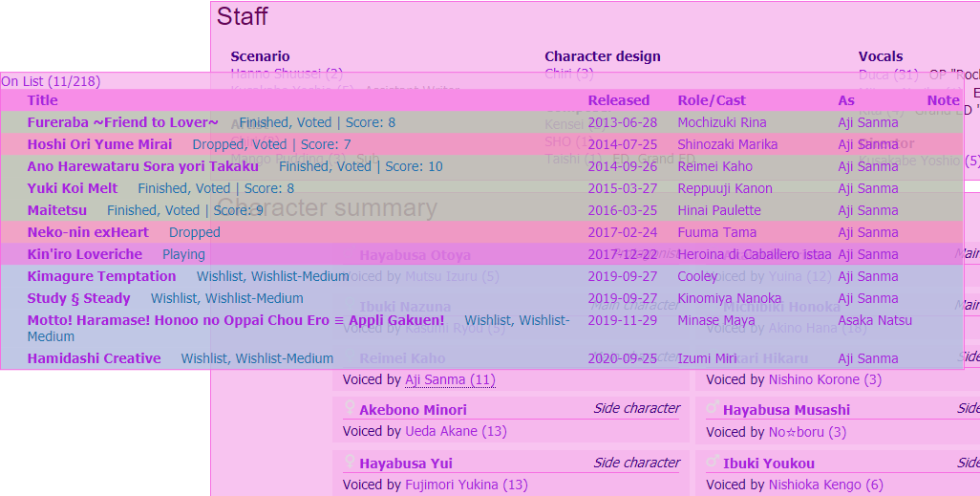Image resolution: width=980 pixels, height=496 pixels.
Task: Open Hoshi Ori Yume Mirai title link
Action: pyautogui.click(x=99, y=144)
